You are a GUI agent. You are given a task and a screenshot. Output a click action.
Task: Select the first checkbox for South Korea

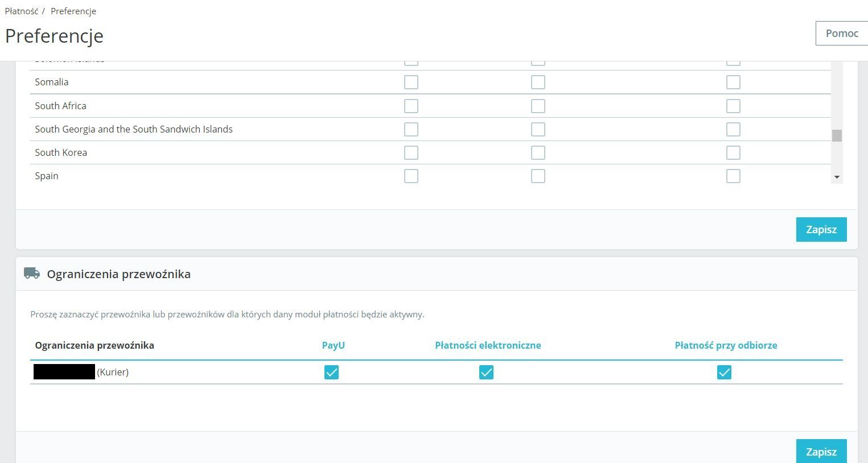tap(411, 153)
